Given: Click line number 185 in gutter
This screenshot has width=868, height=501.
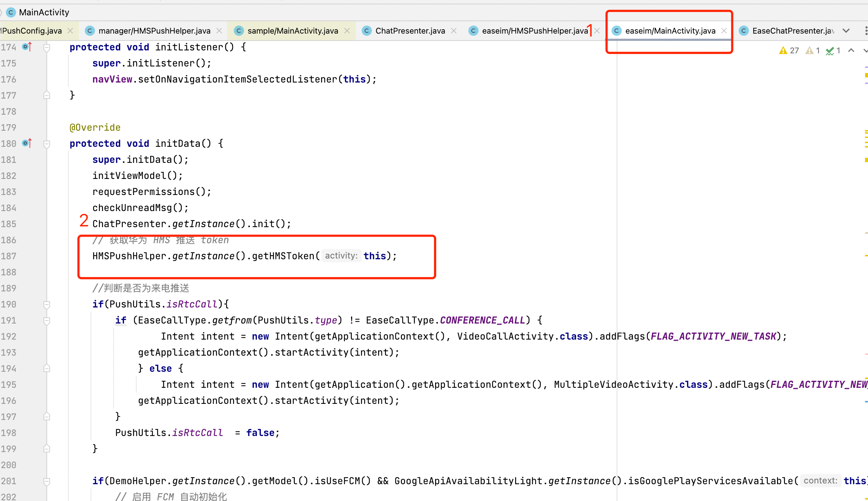Looking at the screenshot, I should (x=9, y=224).
